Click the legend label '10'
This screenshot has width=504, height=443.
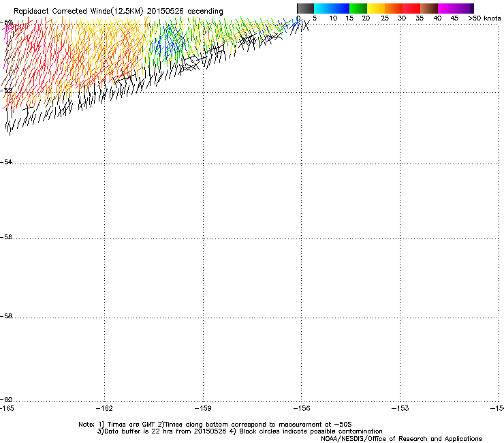point(333,18)
